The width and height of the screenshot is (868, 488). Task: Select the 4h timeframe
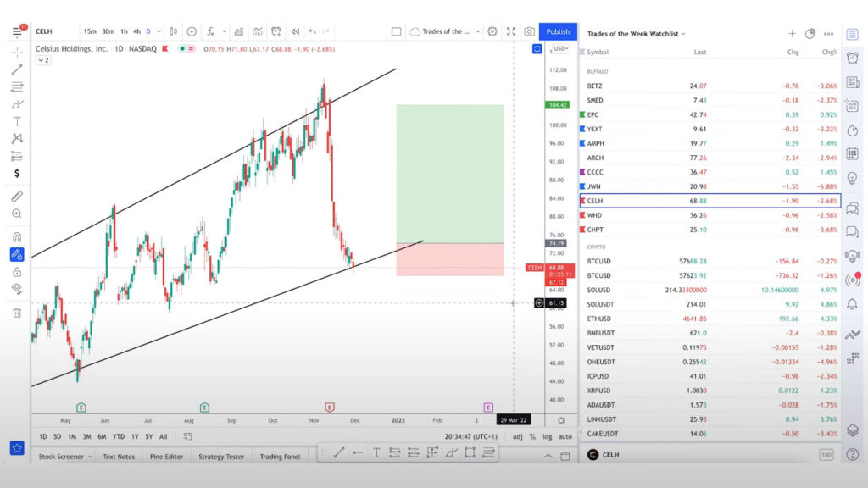click(x=136, y=31)
